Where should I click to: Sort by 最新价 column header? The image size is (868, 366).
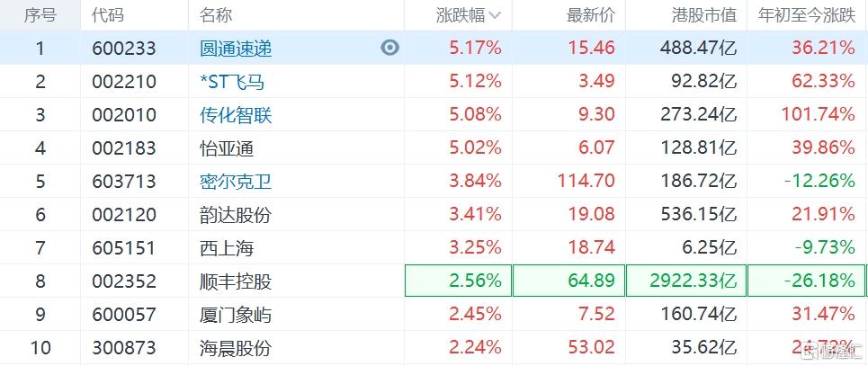click(x=590, y=15)
